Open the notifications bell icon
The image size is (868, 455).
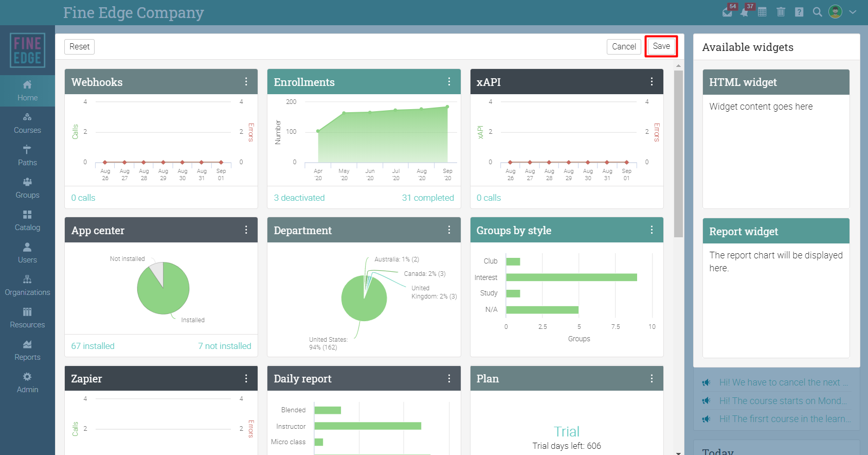745,12
